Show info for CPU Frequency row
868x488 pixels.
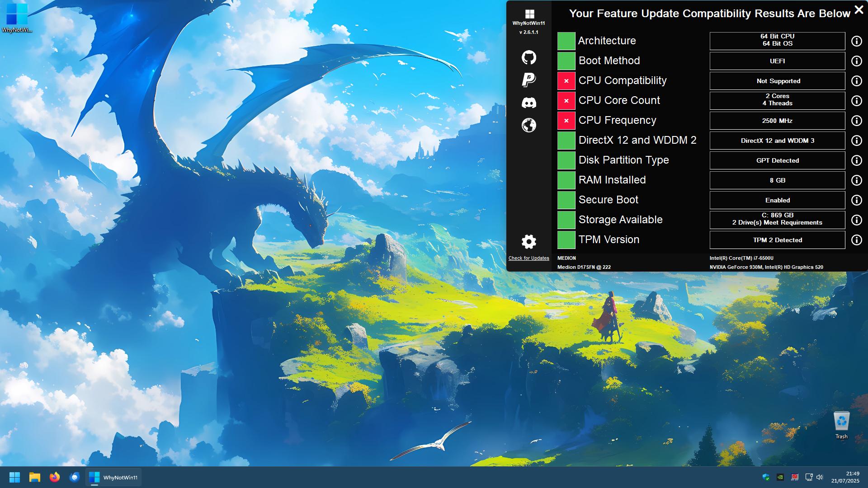(x=856, y=121)
